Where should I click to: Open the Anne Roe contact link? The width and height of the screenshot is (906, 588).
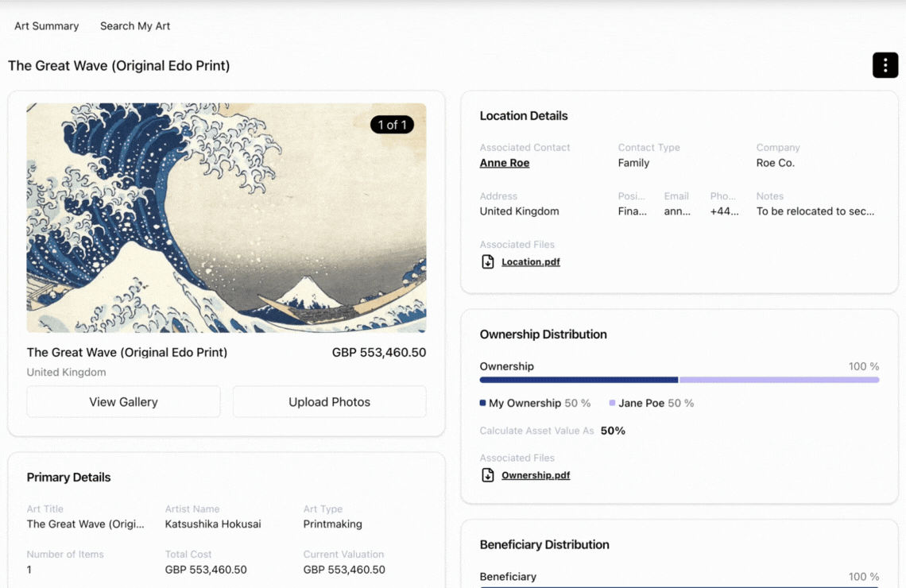point(505,163)
